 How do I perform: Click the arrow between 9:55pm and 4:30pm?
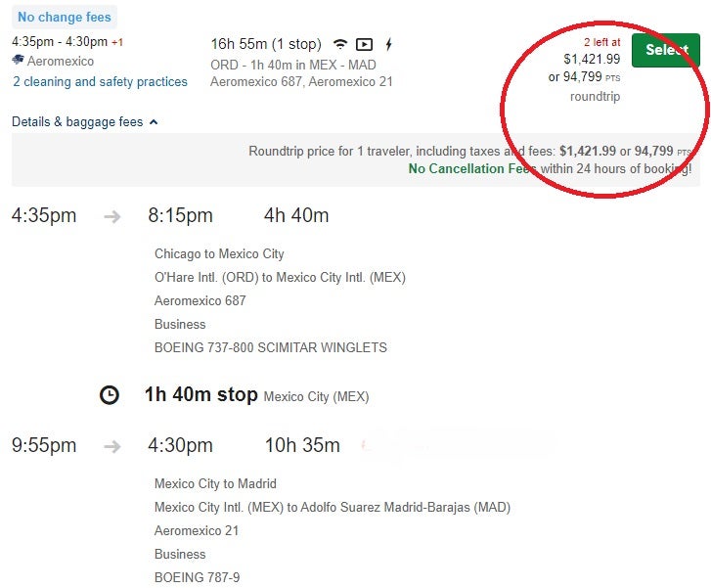(x=112, y=446)
